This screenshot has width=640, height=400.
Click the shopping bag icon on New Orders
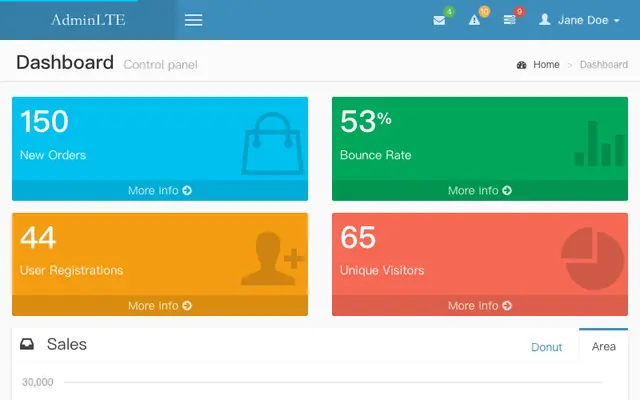point(272,143)
